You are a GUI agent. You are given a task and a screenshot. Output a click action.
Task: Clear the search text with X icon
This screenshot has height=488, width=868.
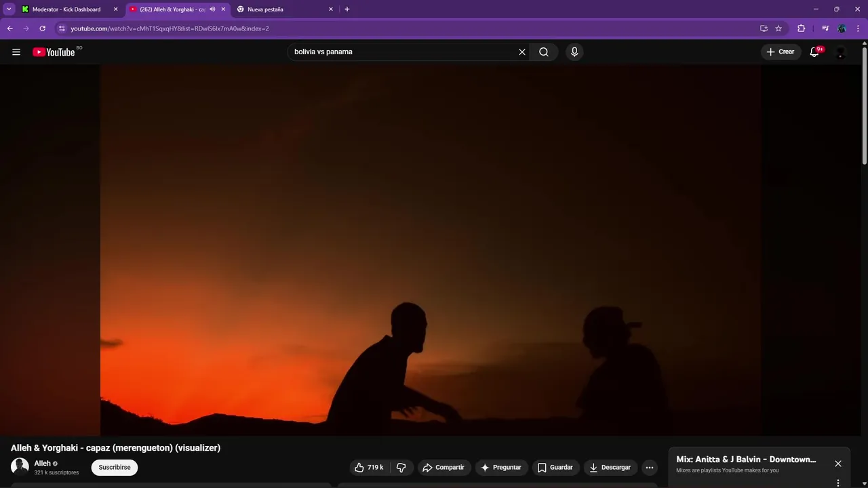pyautogui.click(x=522, y=52)
